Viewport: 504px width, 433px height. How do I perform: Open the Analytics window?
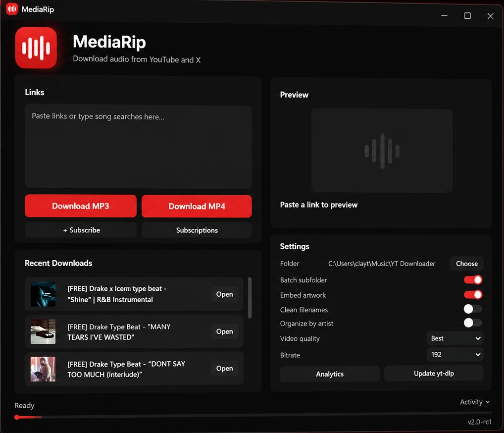[329, 374]
